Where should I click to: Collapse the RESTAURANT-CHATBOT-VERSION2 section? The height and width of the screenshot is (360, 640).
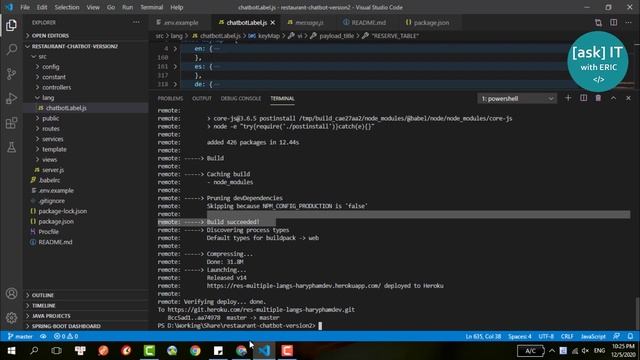pyautogui.click(x=86, y=46)
